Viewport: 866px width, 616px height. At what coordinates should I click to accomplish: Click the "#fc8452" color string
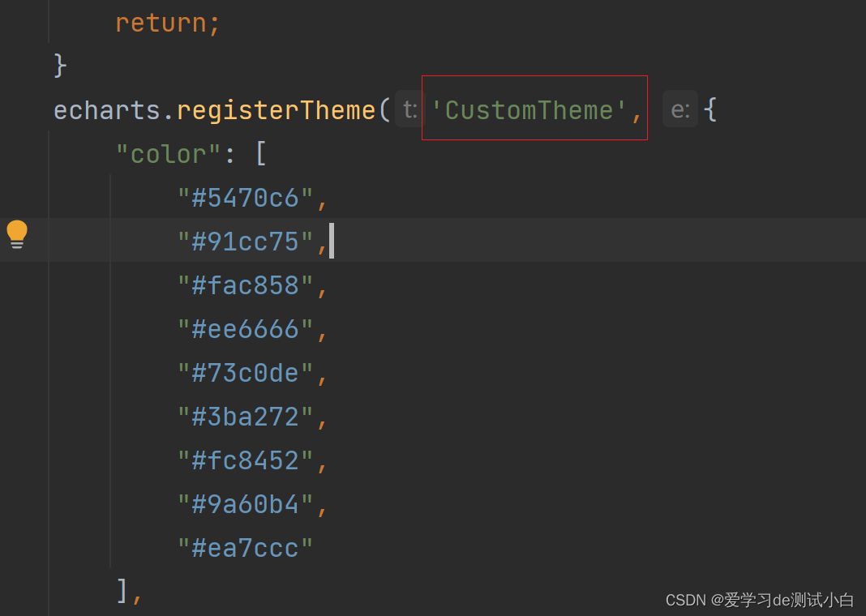tap(245, 460)
